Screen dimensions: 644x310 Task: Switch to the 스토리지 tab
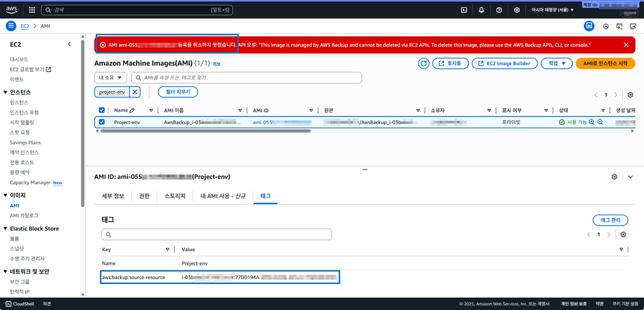(x=175, y=196)
